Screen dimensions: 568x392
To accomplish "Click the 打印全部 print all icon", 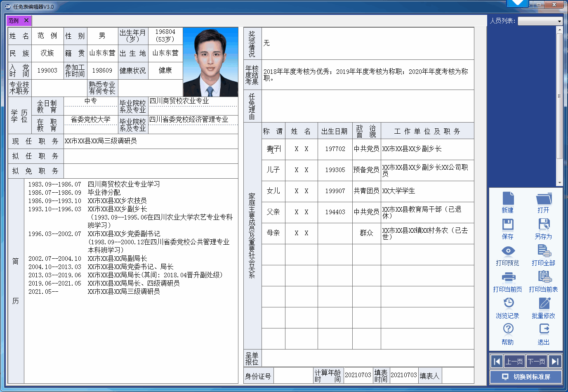I will pos(544,251).
